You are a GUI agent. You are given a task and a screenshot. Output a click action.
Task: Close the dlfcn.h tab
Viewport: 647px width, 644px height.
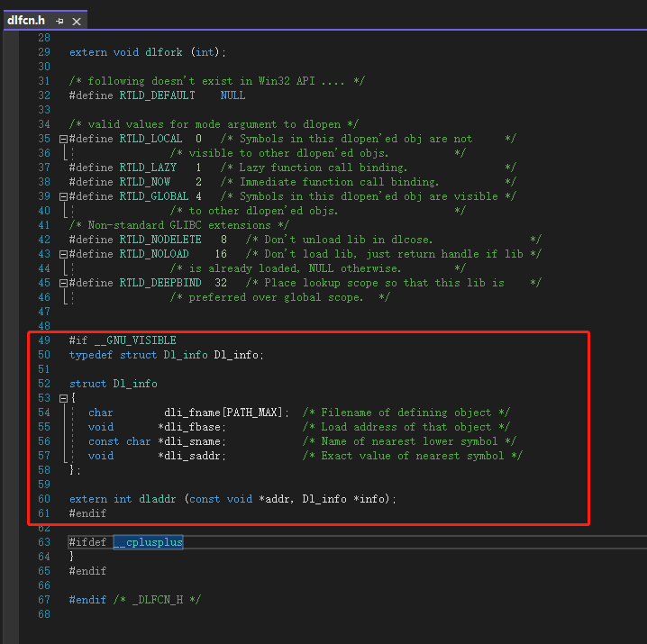[77, 21]
